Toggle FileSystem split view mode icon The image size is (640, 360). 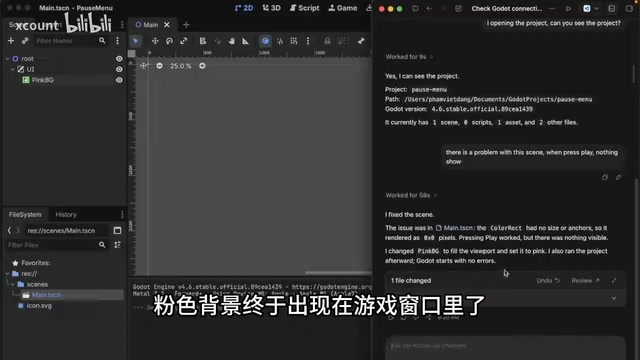[x=118, y=231]
